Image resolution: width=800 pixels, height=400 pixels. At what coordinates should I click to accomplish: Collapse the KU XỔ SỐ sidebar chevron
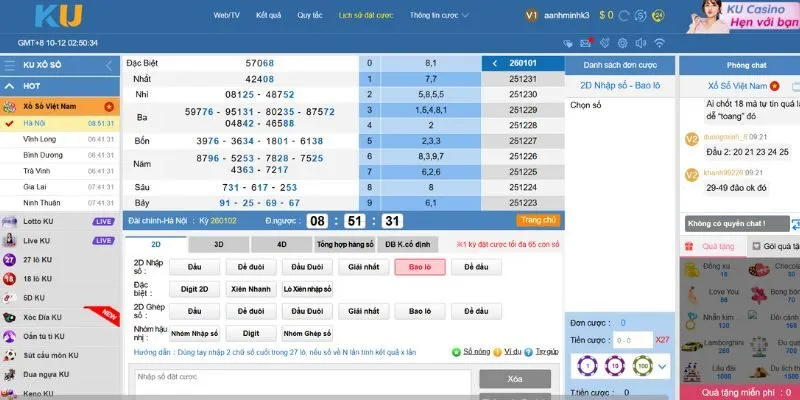(109, 65)
